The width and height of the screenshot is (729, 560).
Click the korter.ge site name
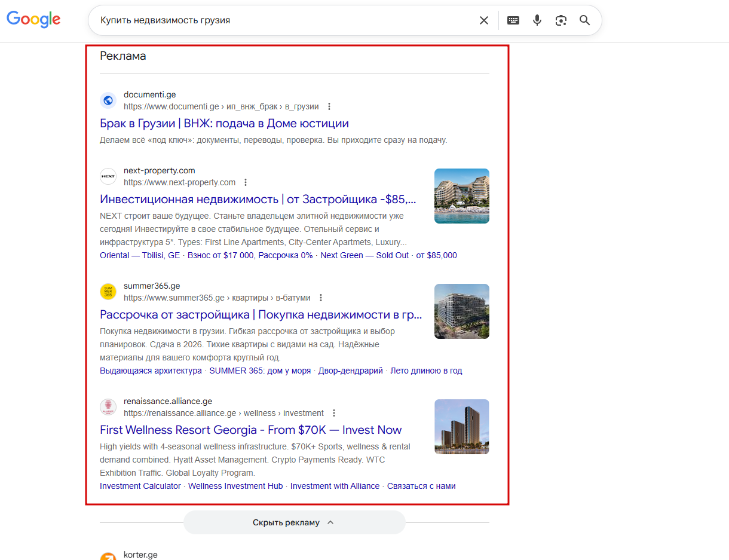point(140,555)
